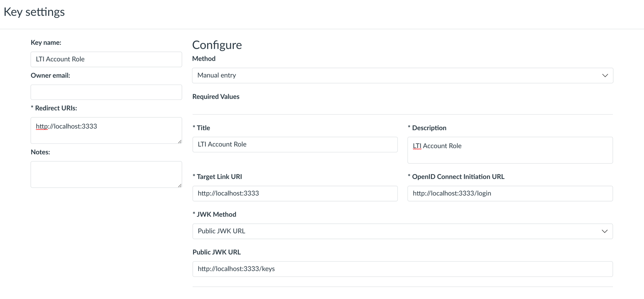The image size is (644, 299).
Task: Click the Public JWK URL input
Action: tap(402, 269)
